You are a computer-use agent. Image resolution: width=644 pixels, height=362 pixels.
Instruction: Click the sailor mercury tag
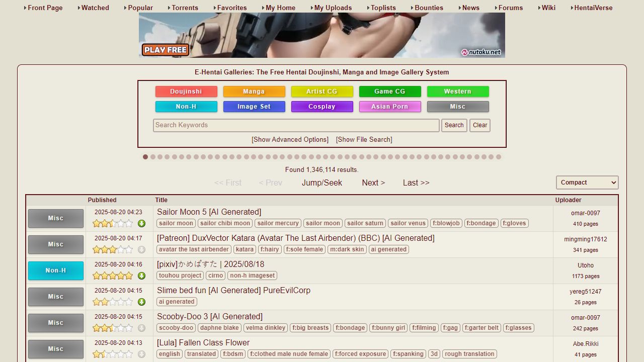278,223
